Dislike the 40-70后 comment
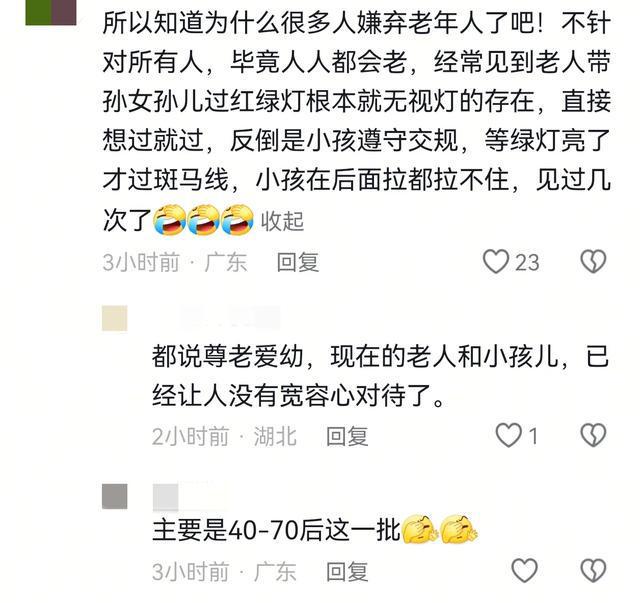The image size is (640, 603). coord(593,570)
